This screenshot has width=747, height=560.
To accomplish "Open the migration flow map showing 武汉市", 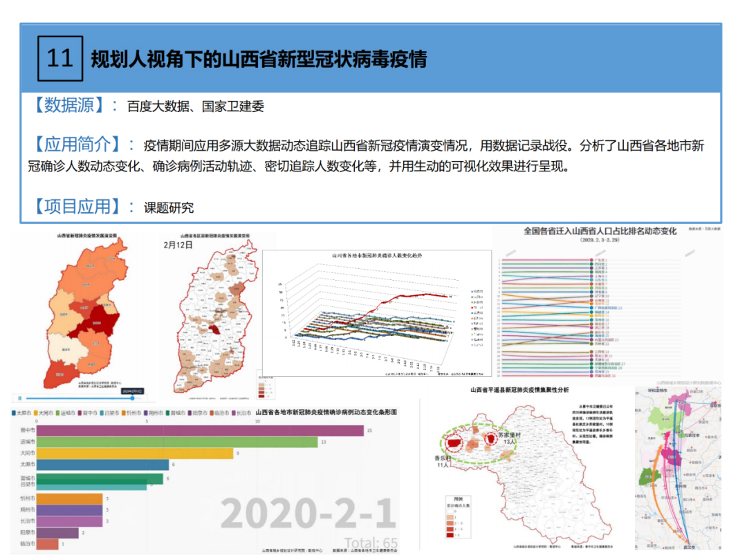I will pos(677,470).
